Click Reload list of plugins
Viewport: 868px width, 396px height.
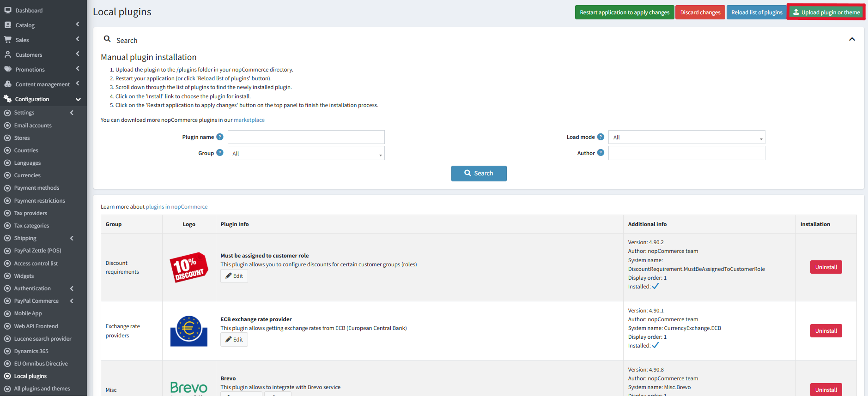(757, 12)
